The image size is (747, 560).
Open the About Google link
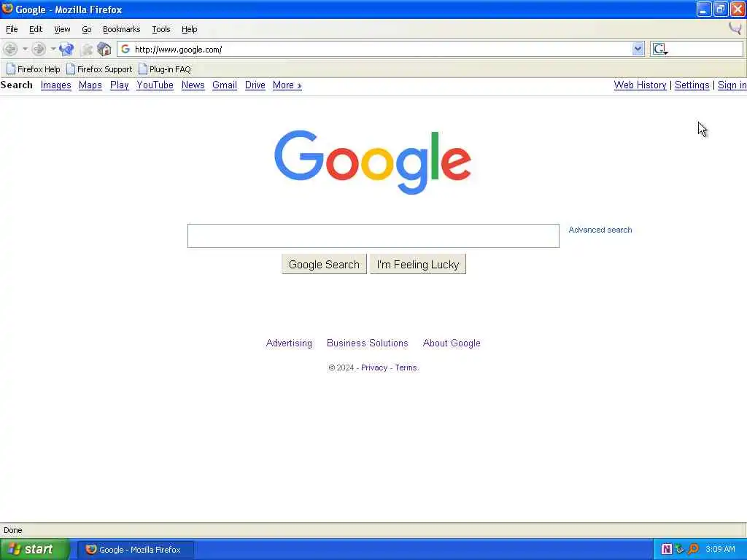pos(452,343)
